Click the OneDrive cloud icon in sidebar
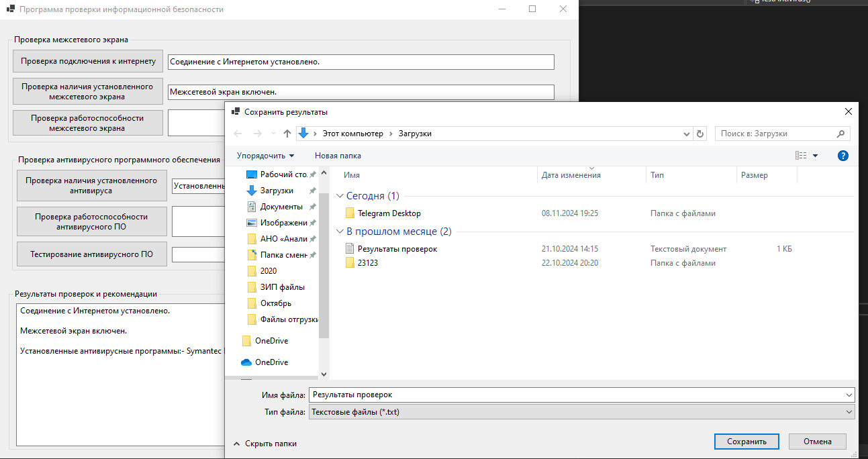Viewport: 868px width, 459px height. (246, 362)
